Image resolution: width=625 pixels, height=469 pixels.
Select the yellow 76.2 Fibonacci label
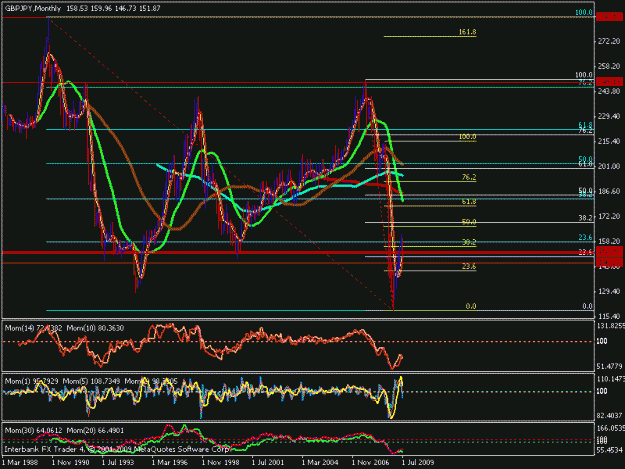469,177
